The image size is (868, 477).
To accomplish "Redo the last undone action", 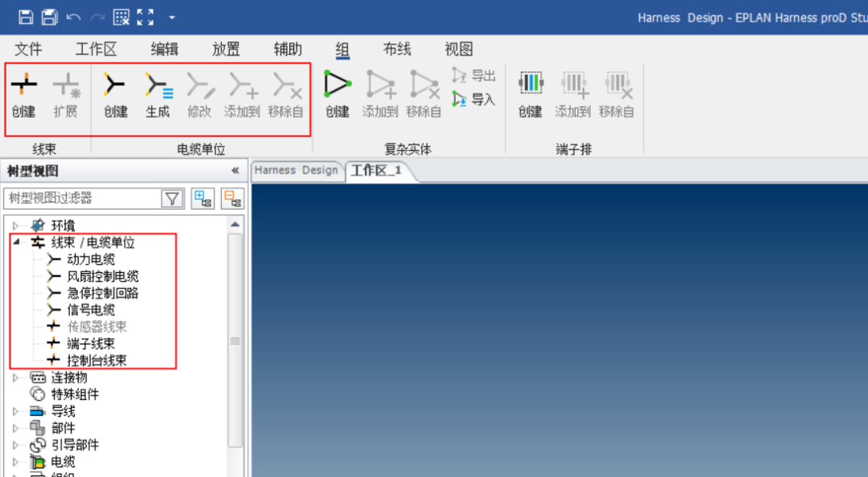I will (x=97, y=18).
